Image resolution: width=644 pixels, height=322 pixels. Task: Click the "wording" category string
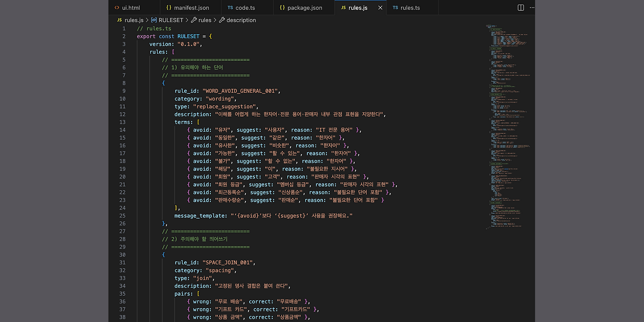click(219, 99)
